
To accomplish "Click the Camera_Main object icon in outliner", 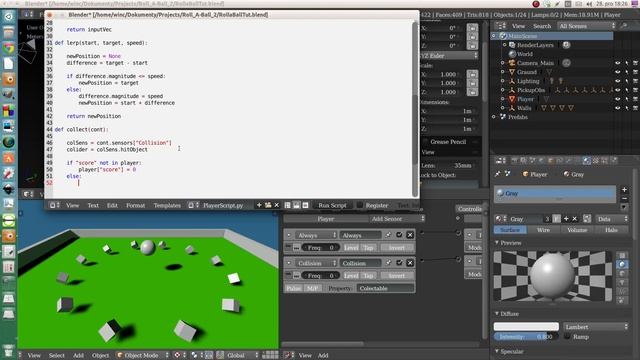I will (512, 63).
